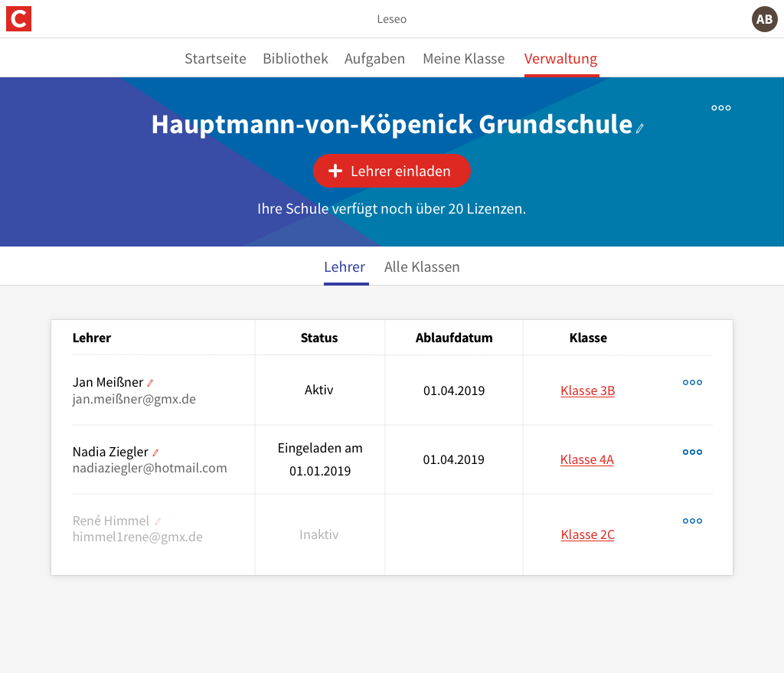The image size is (784, 673).
Task: Select the Verwaltung navigation item
Action: 560,59
